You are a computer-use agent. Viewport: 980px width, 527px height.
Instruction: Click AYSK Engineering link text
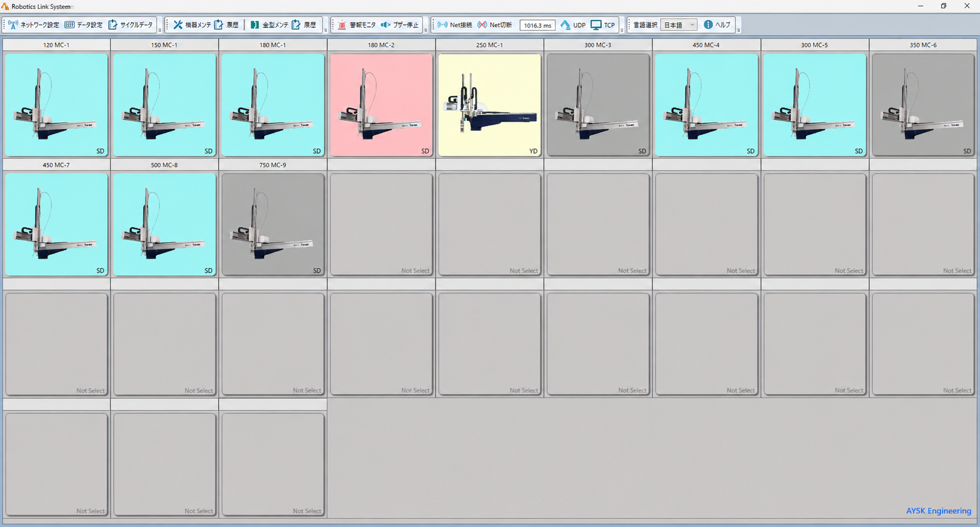938,510
